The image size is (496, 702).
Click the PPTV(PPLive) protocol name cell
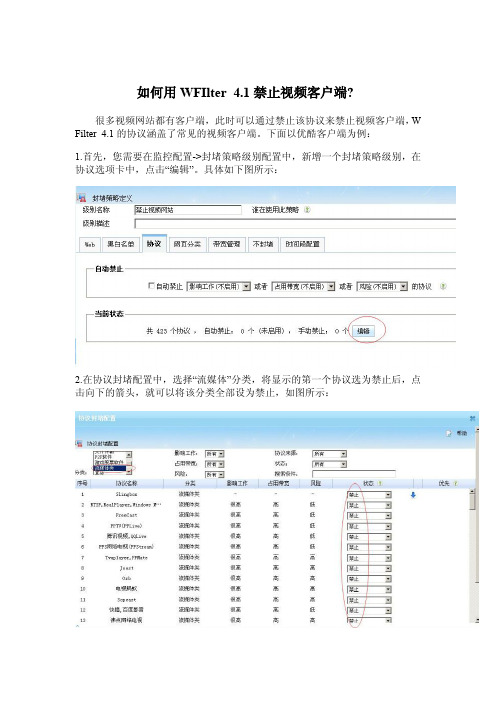(x=126, y=526)
